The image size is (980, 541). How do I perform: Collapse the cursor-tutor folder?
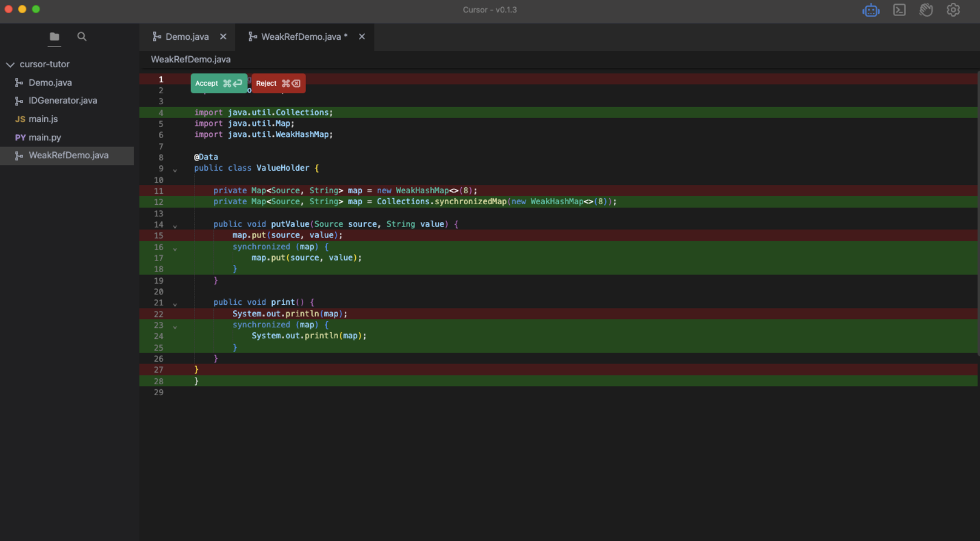[x=10, y=65]
